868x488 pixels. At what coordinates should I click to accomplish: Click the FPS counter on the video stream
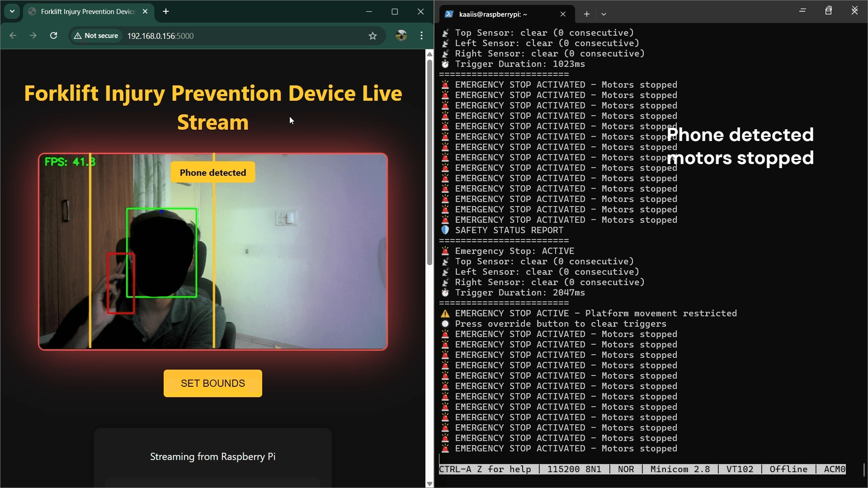click(70, 162)
